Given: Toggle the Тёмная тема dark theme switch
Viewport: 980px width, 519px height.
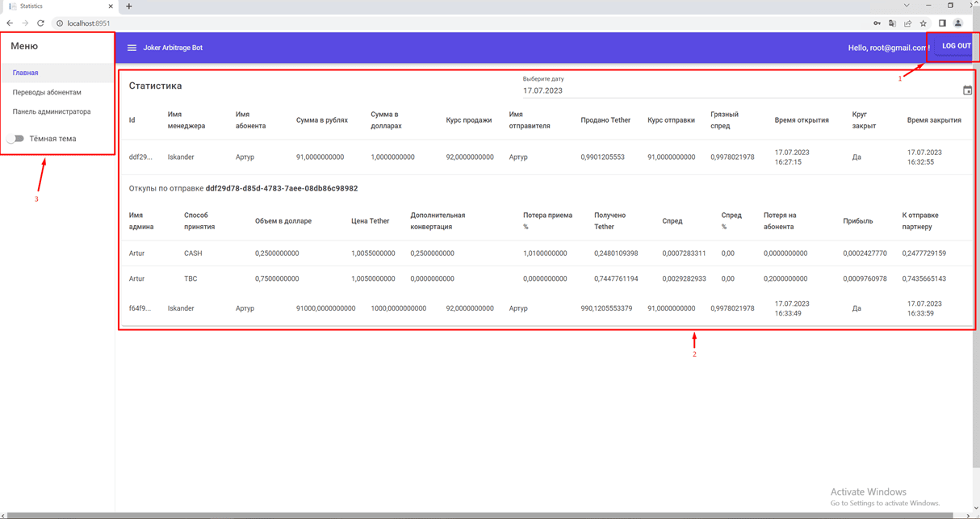Looking at the screenshot, I should (x=15, y=138).
